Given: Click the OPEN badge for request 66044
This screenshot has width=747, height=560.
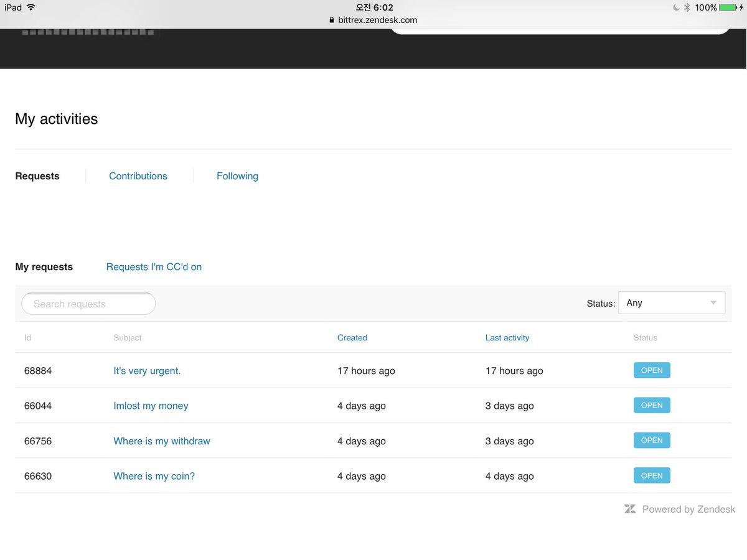Looking at the screenshot, I should [652, 405].
